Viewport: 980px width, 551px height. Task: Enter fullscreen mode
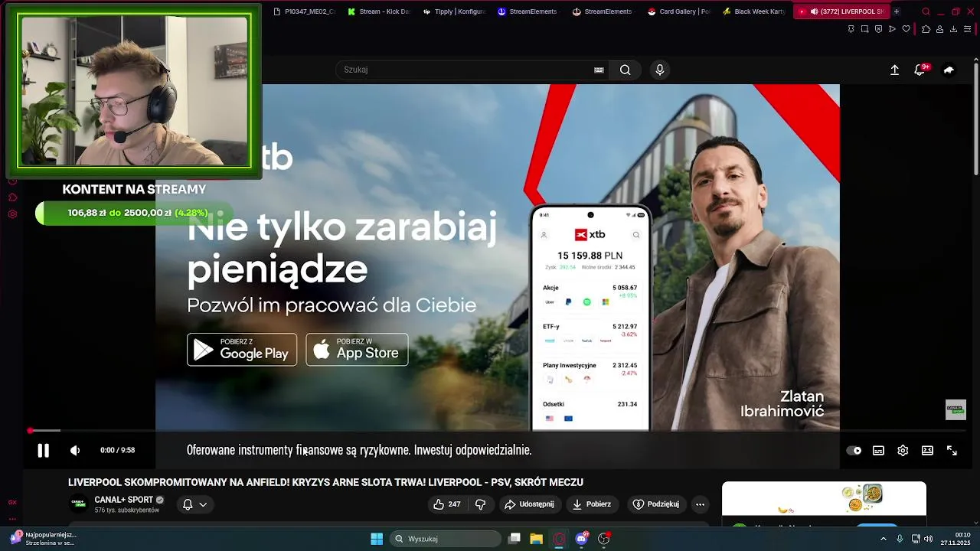tap(952, 451)
